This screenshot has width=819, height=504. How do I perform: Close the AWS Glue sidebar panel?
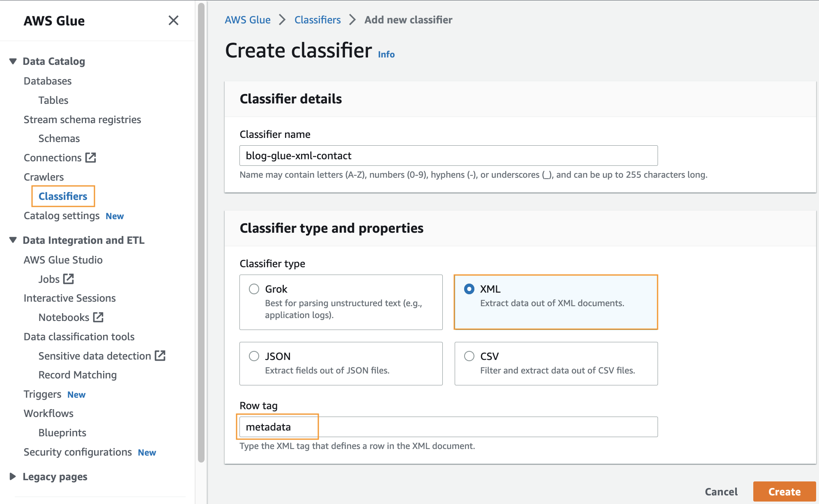point(173,21)
